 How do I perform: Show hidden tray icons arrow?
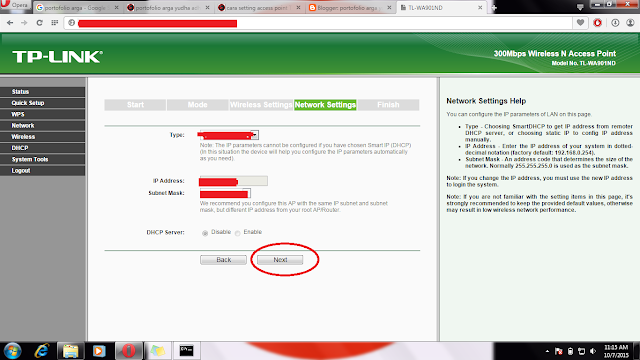(x=547, y=351)
